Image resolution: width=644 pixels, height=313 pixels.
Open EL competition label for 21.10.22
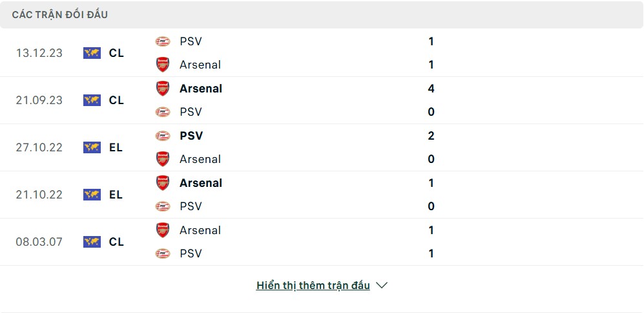click(x=116, y=195)
